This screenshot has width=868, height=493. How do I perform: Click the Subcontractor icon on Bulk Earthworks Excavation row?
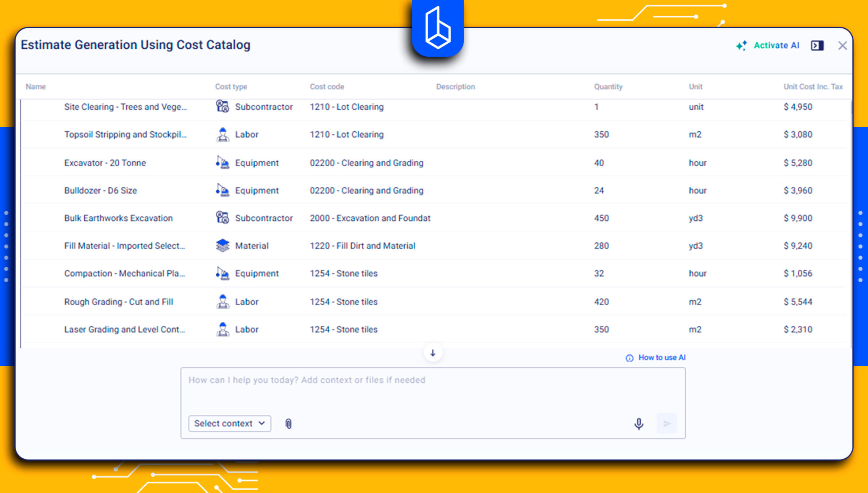(222, 218)
